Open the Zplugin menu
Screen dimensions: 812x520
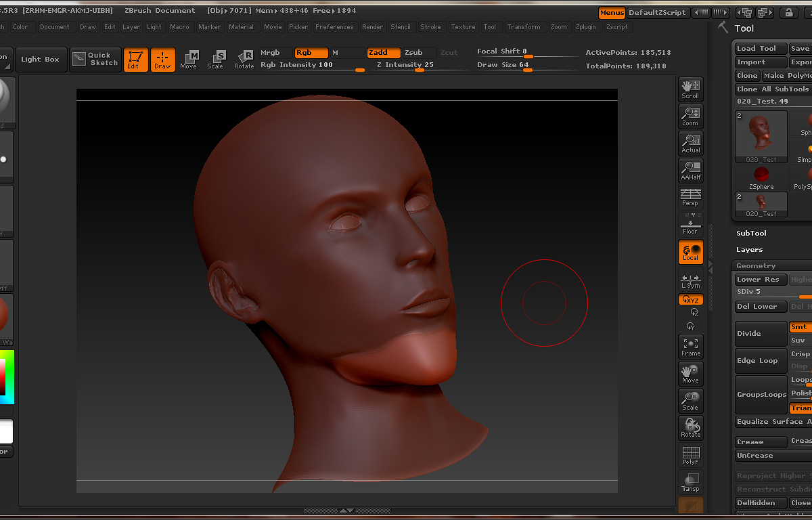pos(586,27)
